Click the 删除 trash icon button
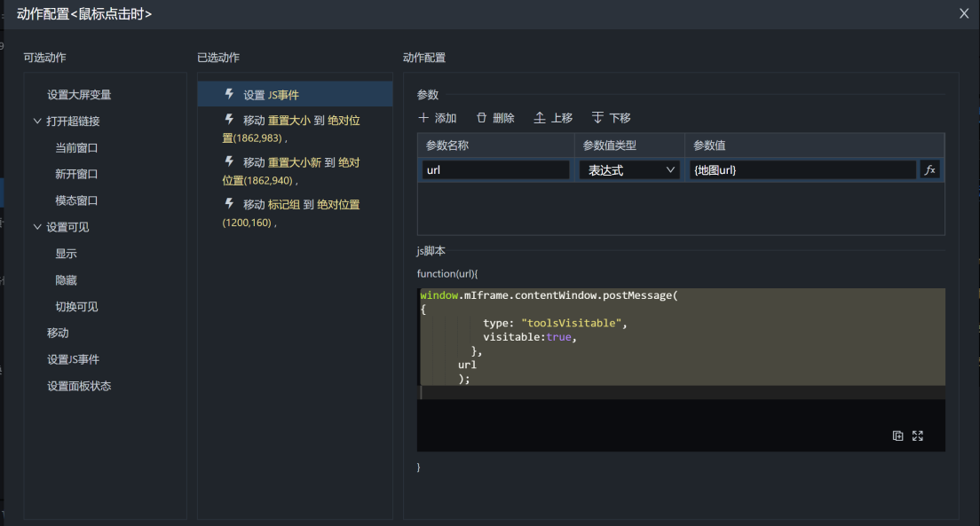 (495, 118)
